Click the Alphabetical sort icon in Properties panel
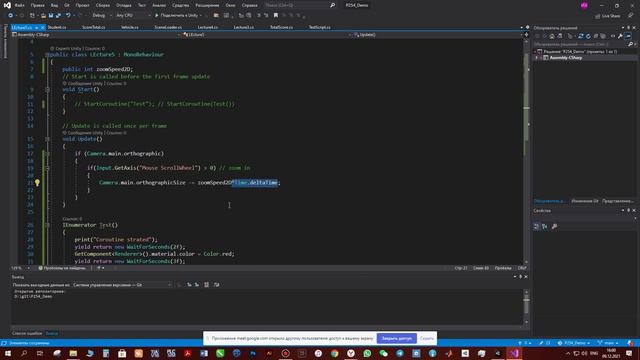 pyautogui.click(x=544, y=227)
